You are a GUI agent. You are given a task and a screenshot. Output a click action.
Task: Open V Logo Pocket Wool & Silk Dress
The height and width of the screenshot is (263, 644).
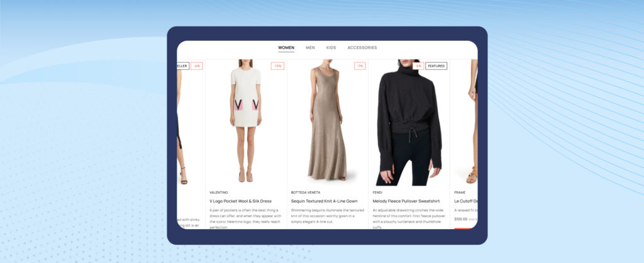point(240,201)
